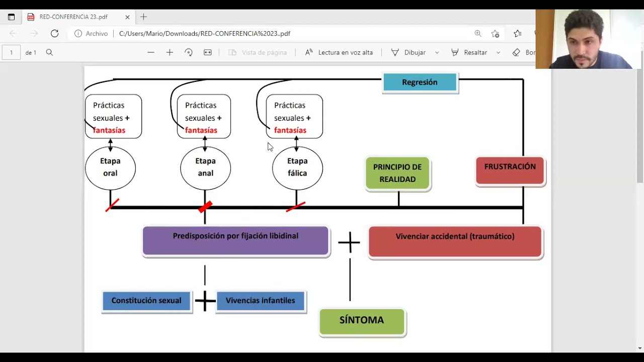Click Prácticas sexuales box above Etapa fálica
The height and width of the screenshot is (362, 644).
tap(294, 117)
